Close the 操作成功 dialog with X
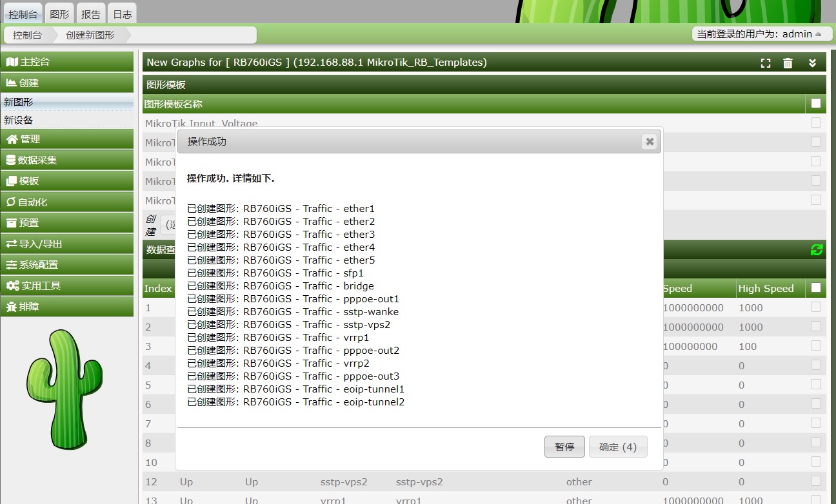836x504 pixels. (650, 142)
